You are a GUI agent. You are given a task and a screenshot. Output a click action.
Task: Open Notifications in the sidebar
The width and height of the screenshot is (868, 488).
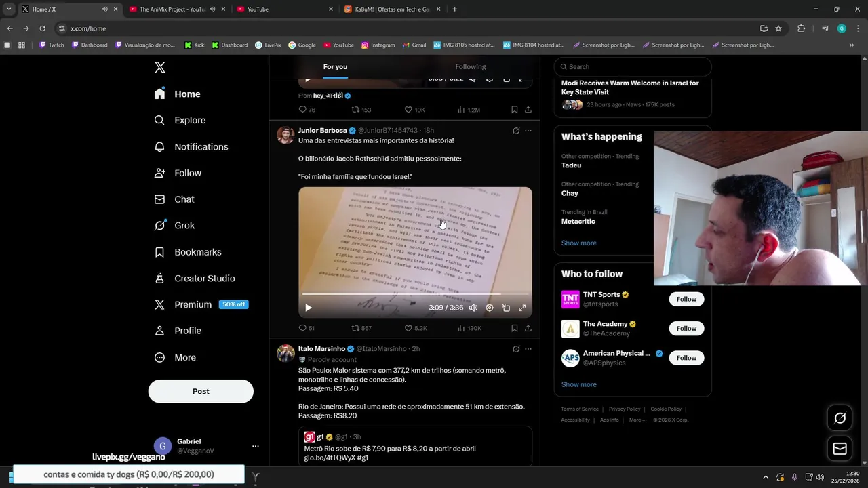point(191,146)
